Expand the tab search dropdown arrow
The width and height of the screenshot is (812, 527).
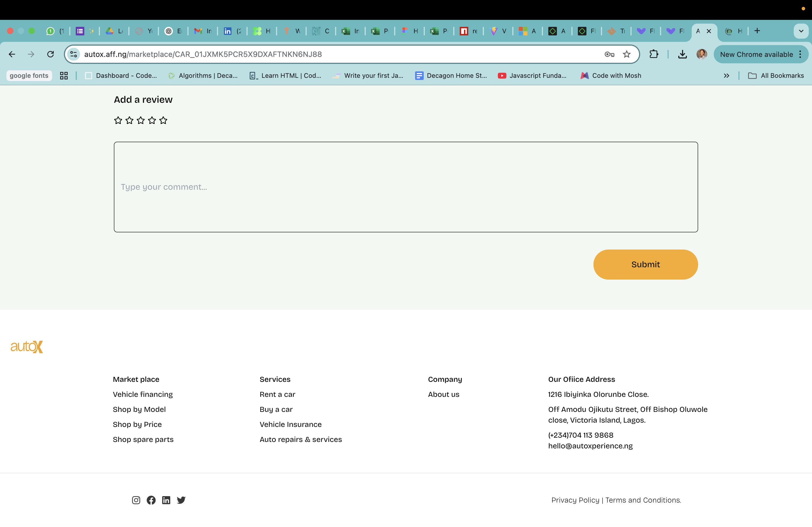pyautogui.click(x=801, y=31)
